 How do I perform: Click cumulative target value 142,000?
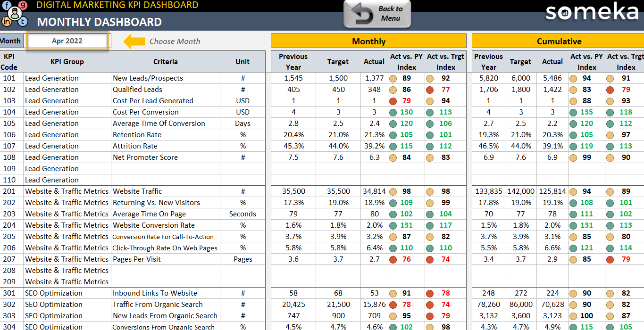(521, 191)
